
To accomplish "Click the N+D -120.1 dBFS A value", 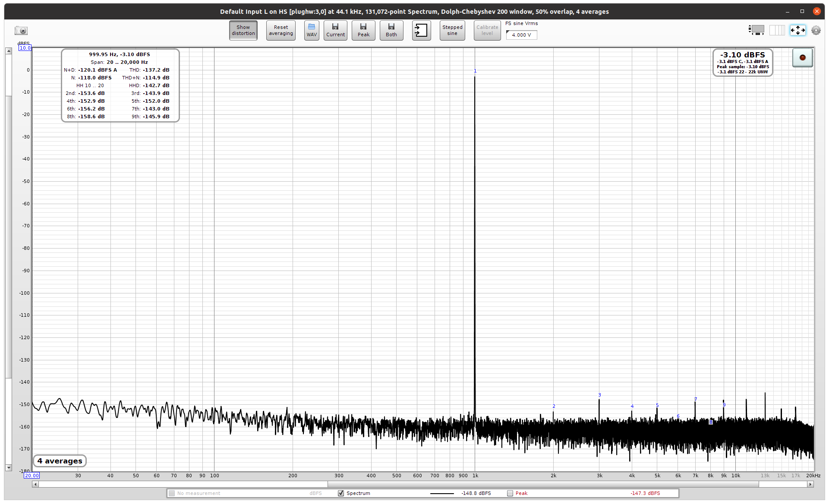I will point(98,70).
